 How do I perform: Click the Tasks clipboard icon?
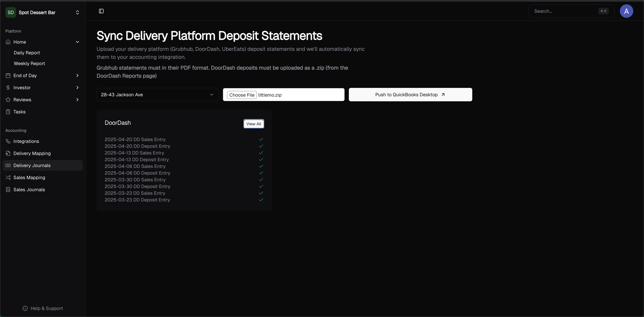tap(8, 112)
